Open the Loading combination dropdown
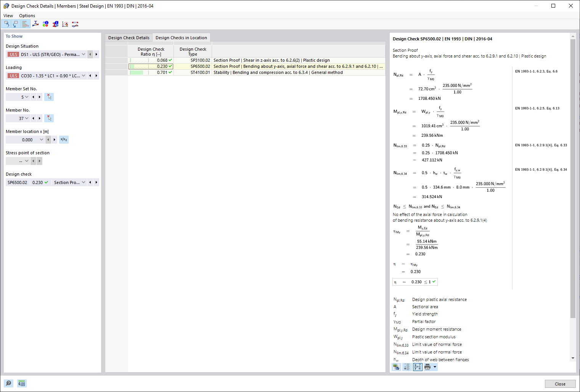 (84, 76)
